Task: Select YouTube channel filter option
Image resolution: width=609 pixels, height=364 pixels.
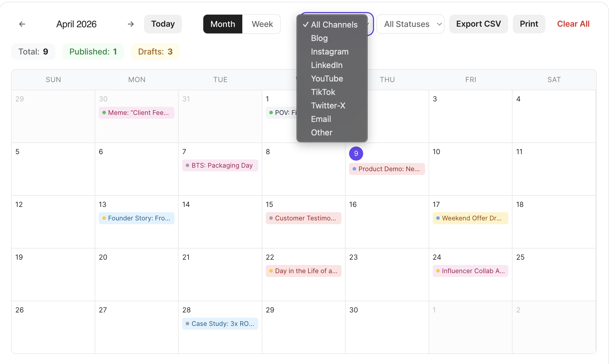Action: (327, 79)
